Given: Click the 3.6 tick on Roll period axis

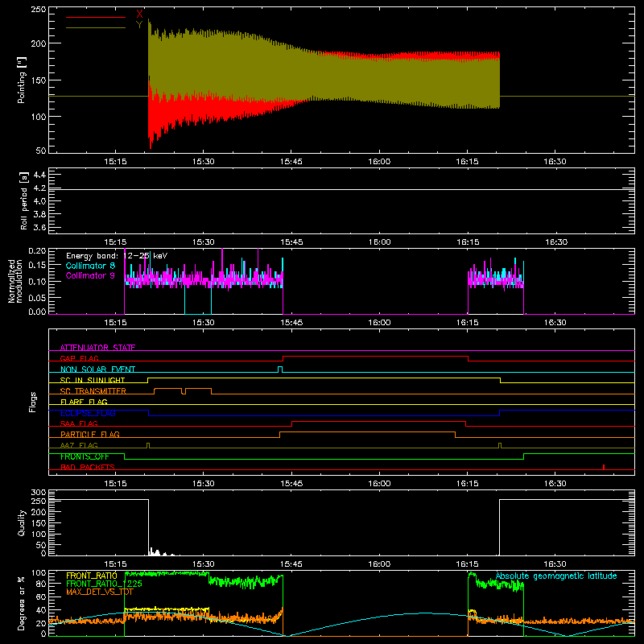Looking at the screenshot, I should point(39,228).
